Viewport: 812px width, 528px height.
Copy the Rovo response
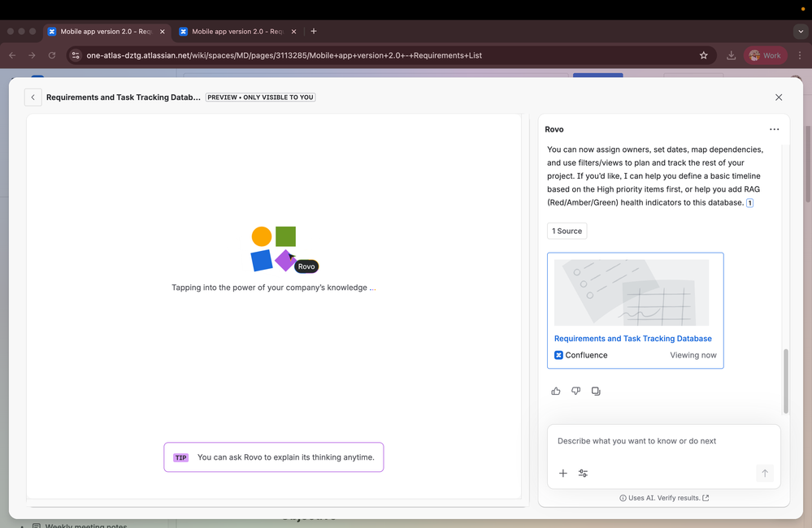pyautogui.click(x=596, y=391)
